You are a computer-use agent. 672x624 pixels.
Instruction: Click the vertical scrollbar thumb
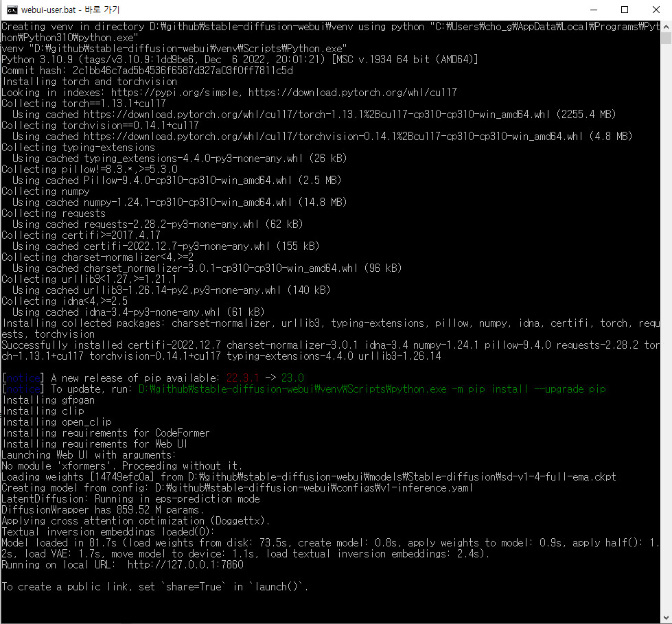(666, 38)
